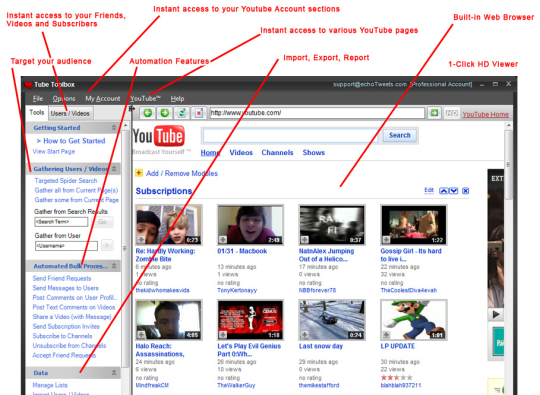Collapse the Data section
The image size is (540, 395).
click(x=114, y=373)
